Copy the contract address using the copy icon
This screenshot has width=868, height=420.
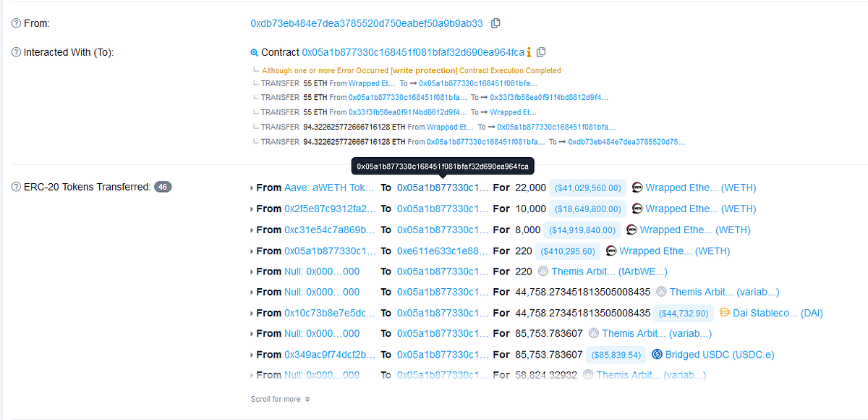(541, 52)
